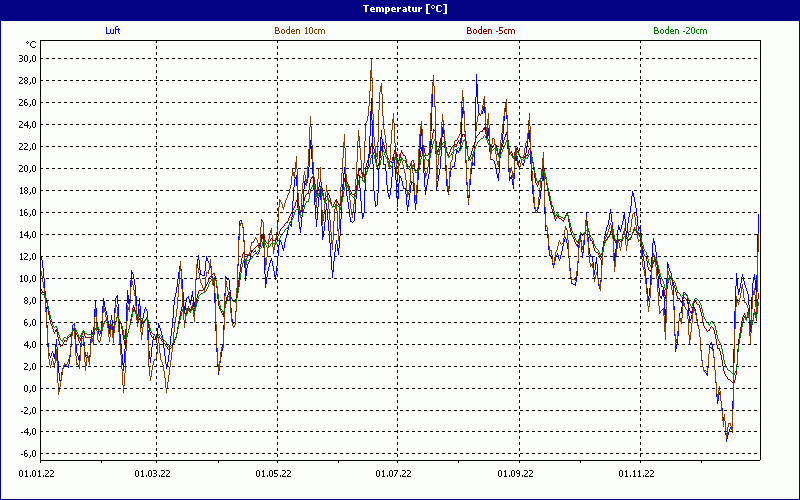Select the -4,0 y-axis tick label
The image size is (800, 500).
(27, 432)
